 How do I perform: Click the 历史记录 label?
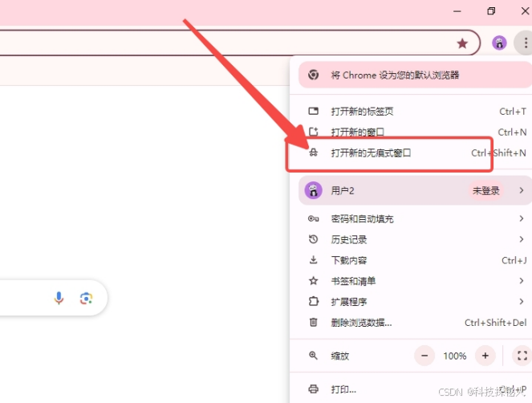click(349, 240)
